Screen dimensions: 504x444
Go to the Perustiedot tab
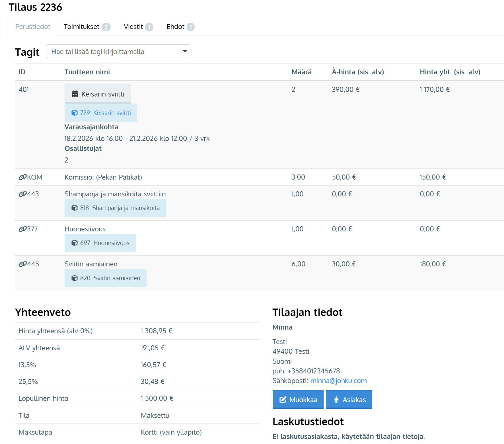[33, 27]
